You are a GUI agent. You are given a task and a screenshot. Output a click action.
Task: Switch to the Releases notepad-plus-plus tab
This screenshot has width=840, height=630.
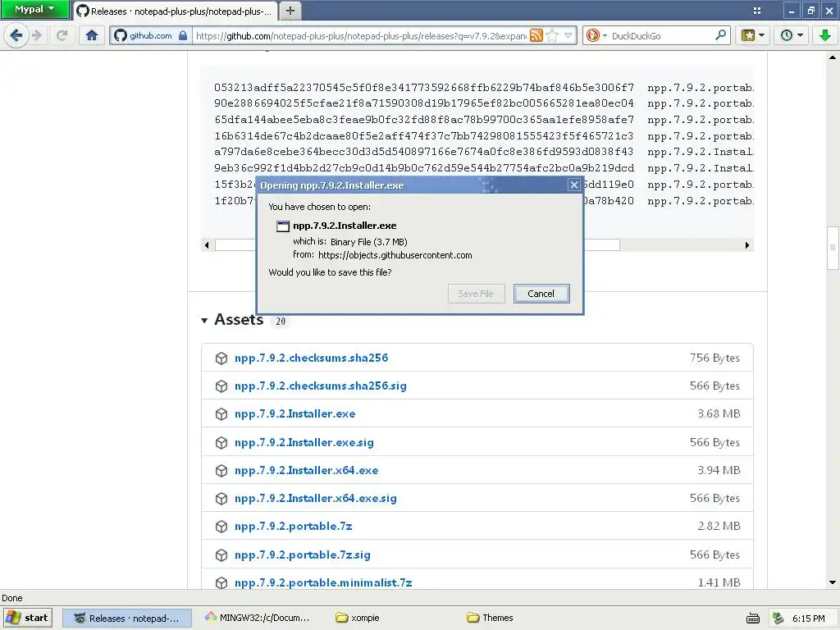coord(175,11)
